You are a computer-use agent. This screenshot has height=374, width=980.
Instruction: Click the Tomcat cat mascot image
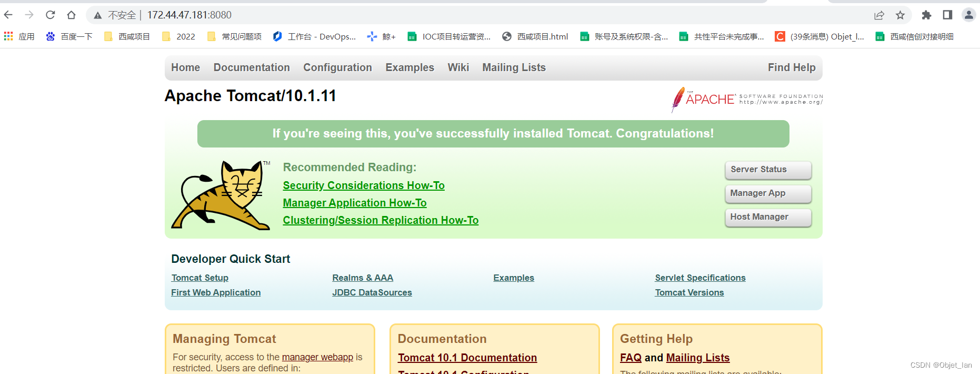[x=221, y=195]
